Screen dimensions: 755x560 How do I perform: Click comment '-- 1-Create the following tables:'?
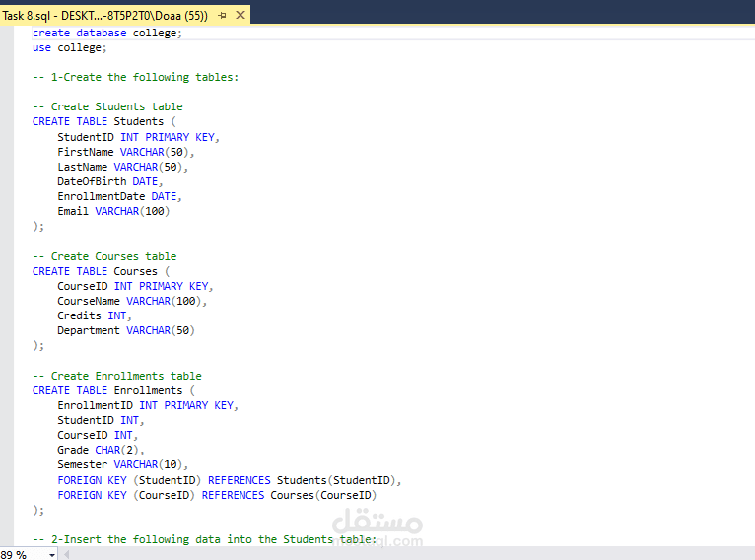(135, 77)
